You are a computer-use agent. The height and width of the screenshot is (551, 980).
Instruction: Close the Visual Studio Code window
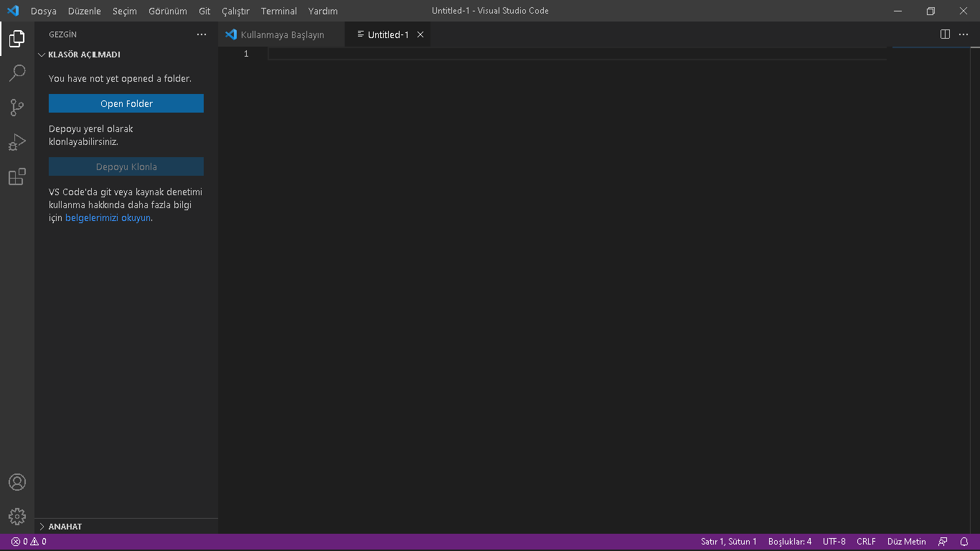(x=963, y=11)
